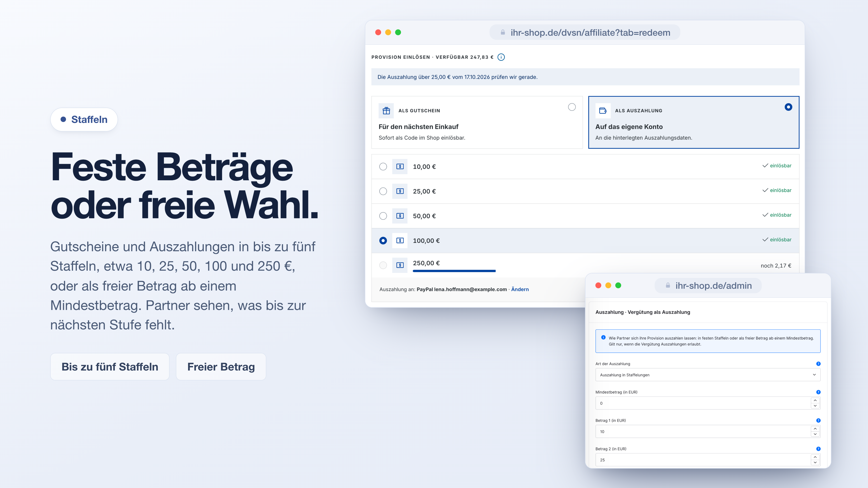The width and height of the screenshot is (868, 488).
Task: Select the Als Auszahlung radio option
Action: [788, 107]
